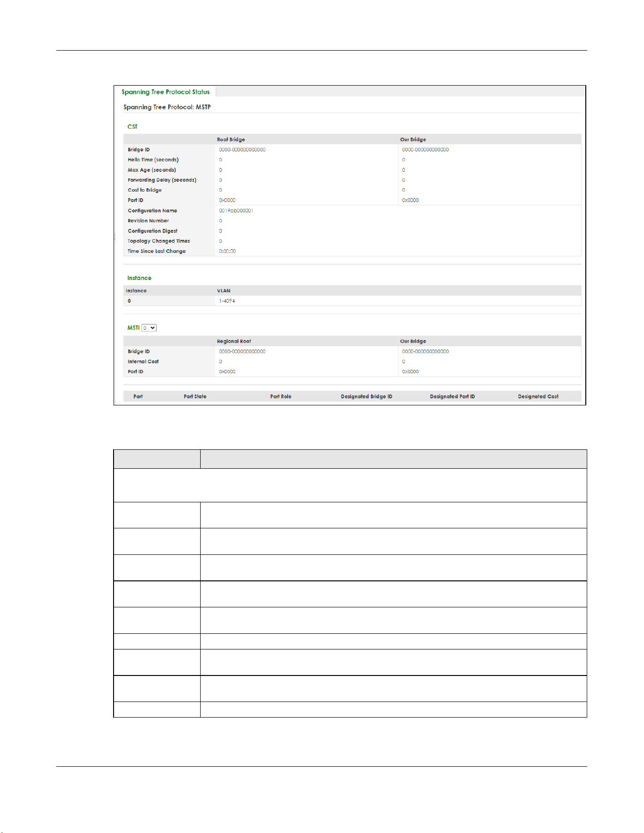Select the Regional Root bridge ID value
The image size is (644, 833).
click(x=242, y=352)
